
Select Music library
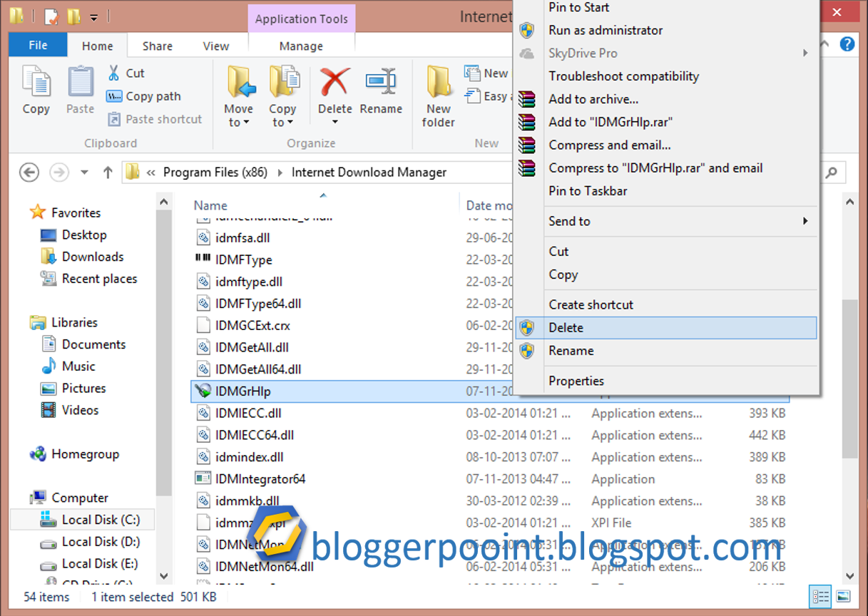tap(68, 366)
